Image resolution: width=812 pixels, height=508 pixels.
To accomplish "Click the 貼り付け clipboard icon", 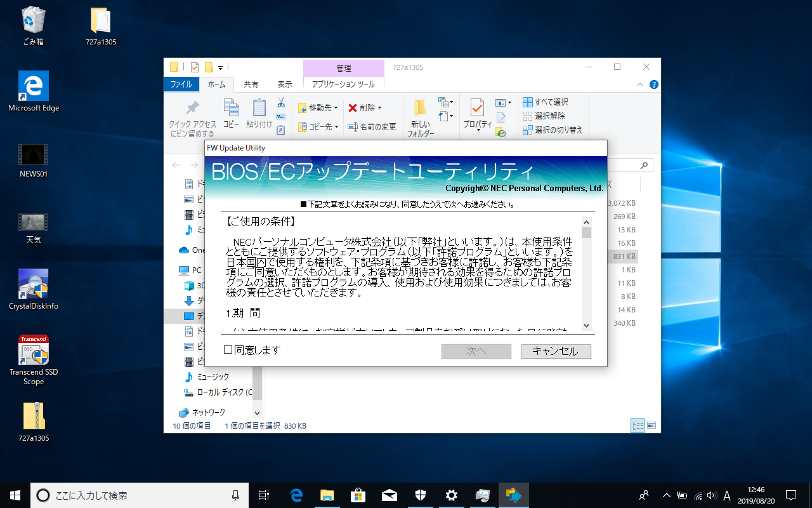I will (x=259, y=108).
